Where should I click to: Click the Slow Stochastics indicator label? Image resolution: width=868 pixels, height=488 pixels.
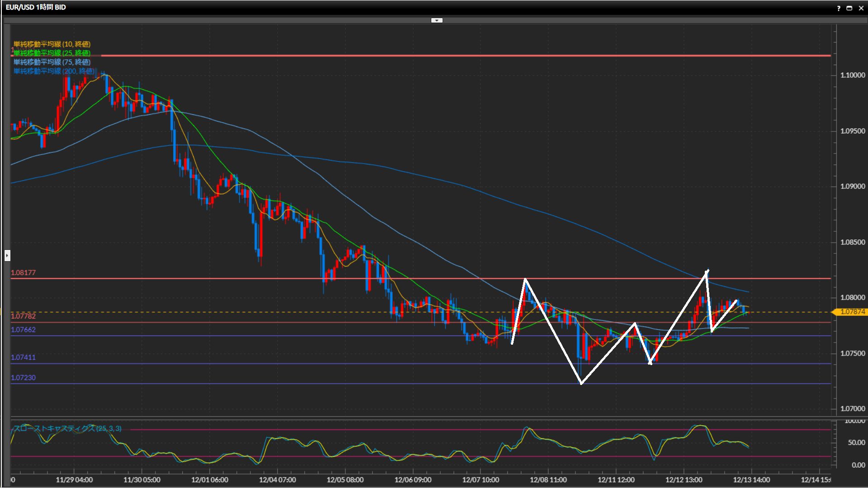[67, 428]
